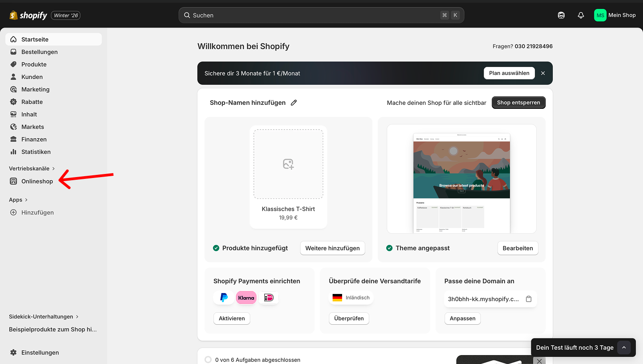
Task: Open the notifications bell
Action: (581, 15)
